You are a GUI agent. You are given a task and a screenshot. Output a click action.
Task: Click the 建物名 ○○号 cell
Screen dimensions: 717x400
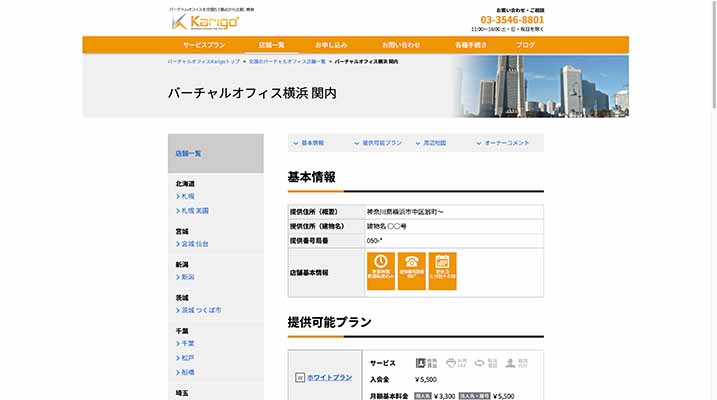click(x=454, y=226)
